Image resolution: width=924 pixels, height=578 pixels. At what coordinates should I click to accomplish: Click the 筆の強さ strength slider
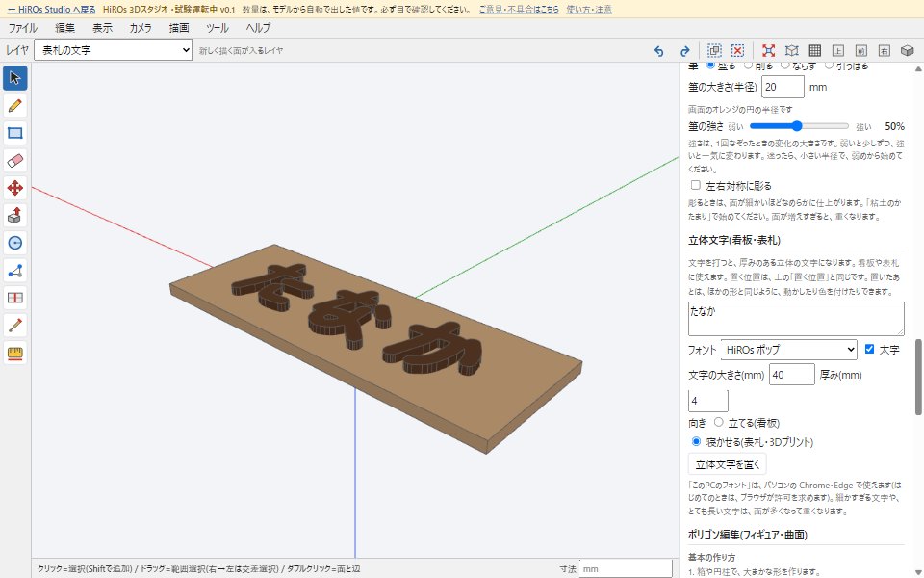pos(799,126)
